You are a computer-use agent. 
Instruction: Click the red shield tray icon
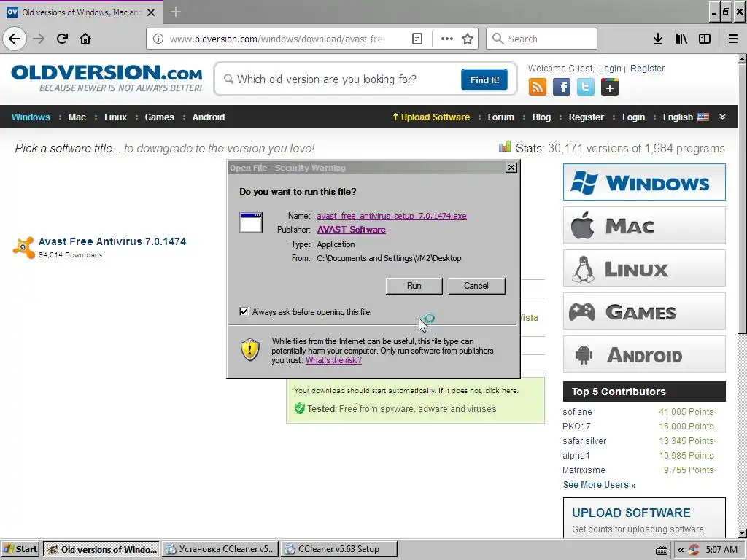pos(694,550)
